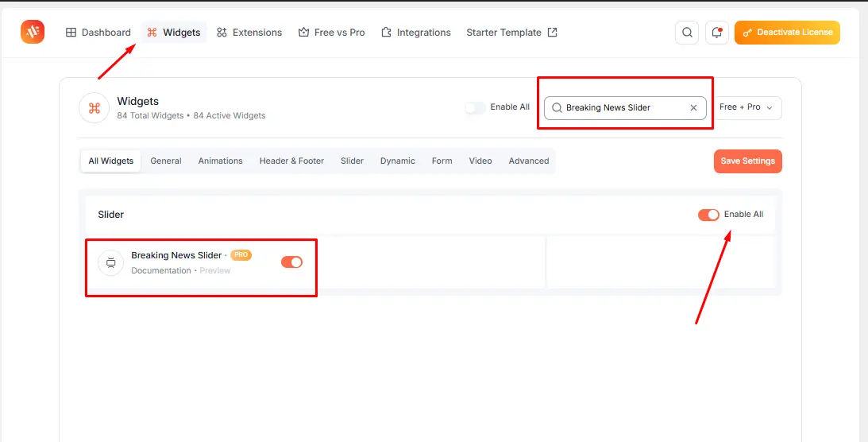Click the Save Settings button
Viewport: 868px width, 442px height.
tap(747, 161)
